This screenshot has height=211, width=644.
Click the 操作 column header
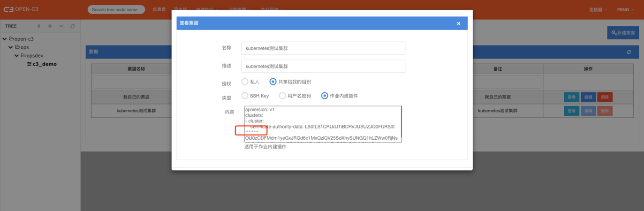(588, 69)
